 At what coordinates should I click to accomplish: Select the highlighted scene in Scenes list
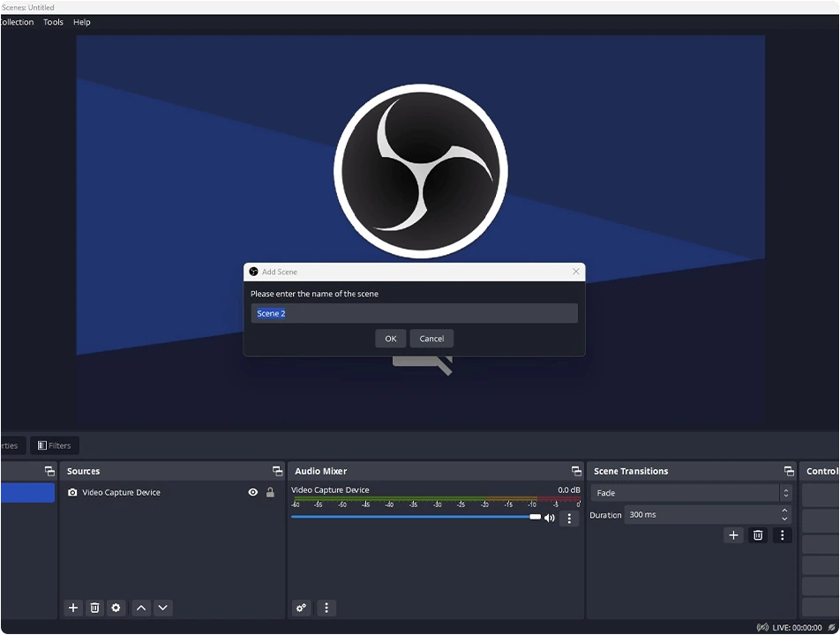(x=27, y=493)
